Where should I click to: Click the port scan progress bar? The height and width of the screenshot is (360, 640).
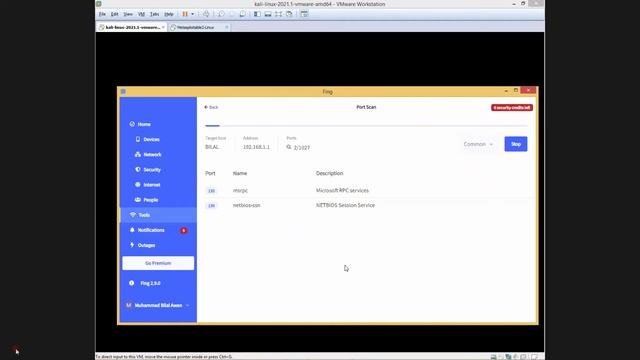pos(366,126)
